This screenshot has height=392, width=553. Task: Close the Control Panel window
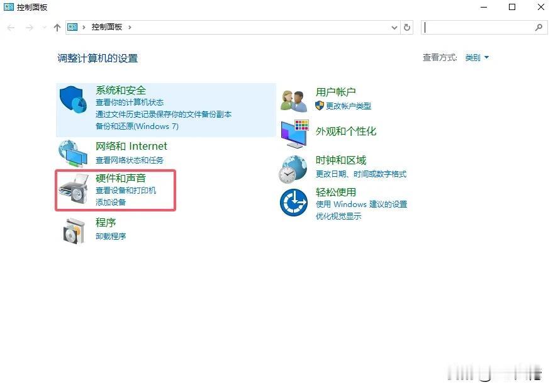click(x=540, y=7)
